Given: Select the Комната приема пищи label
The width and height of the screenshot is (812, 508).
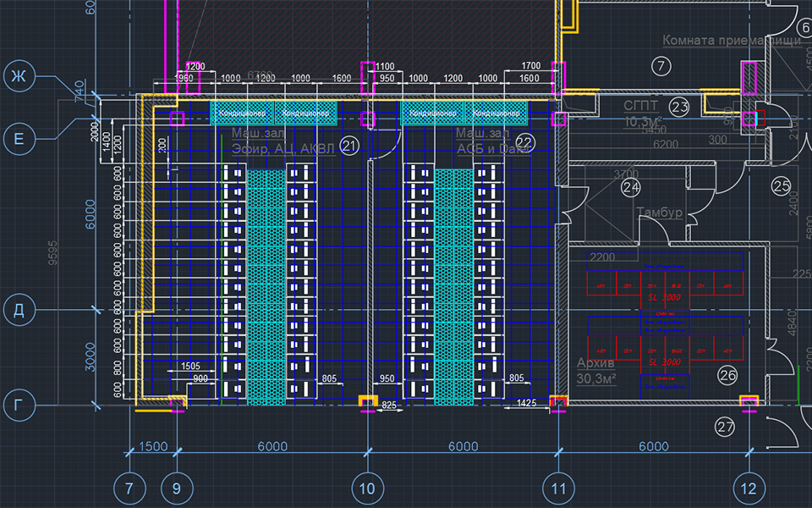Looking at the screenshot, I should pyautogui.click(x=731, y=40).
